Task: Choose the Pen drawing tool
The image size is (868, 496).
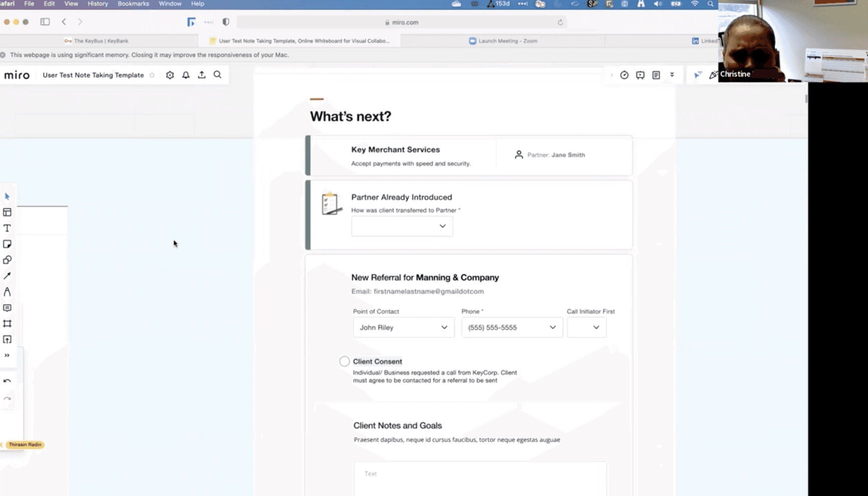Action: 7,292
